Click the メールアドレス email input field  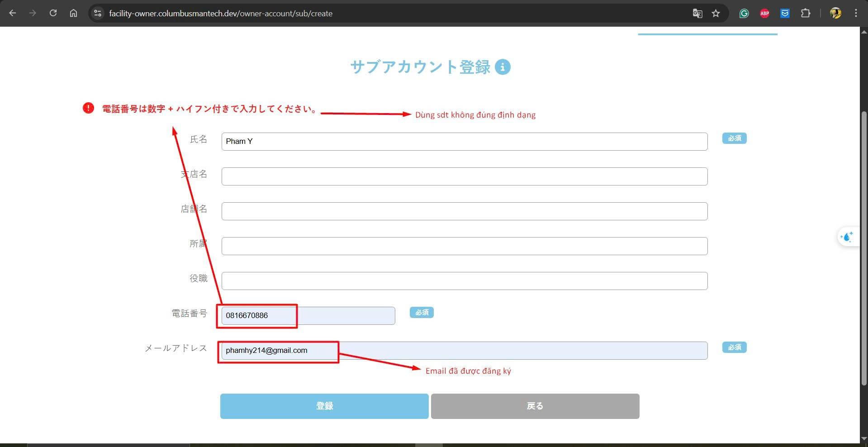[464, 351]
